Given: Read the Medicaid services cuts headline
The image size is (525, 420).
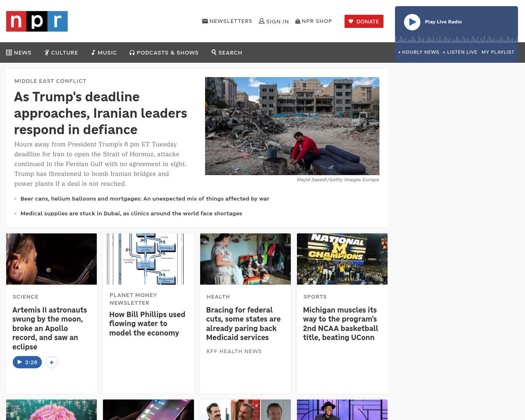Looking at the screenshot, I should click(243, 324).
